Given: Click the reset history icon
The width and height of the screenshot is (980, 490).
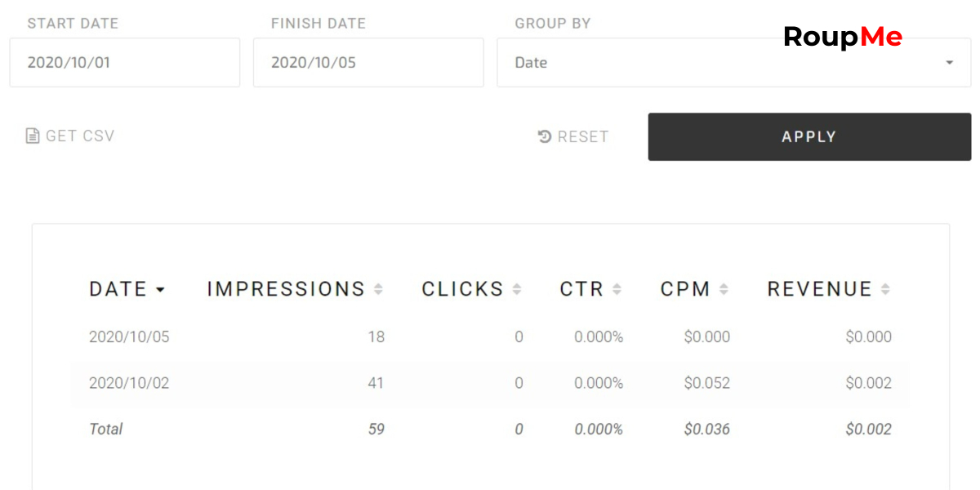Looking at the screenshot, I should [x=545, y=136].
